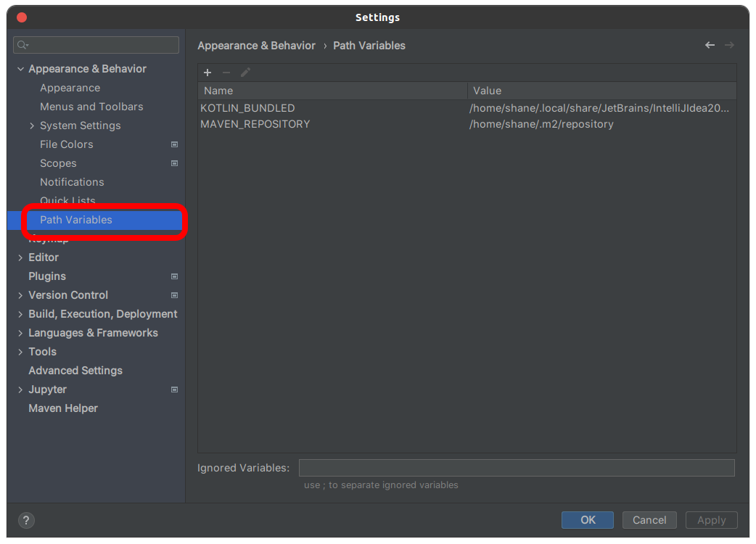This screenshot has width=756, height=544.
Task: Cancel the Settings dialog
Action: pyautogui.click(x=649, y=520)
